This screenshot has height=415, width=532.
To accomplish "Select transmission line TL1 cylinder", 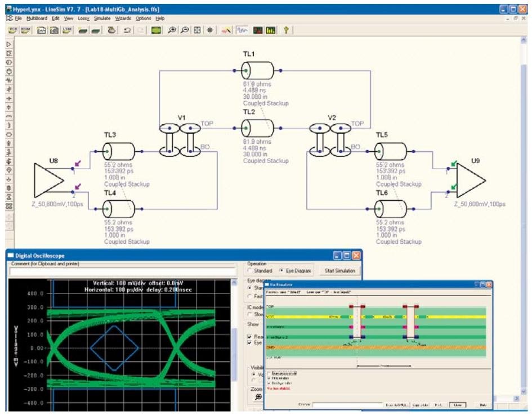I will pos(258,71).
